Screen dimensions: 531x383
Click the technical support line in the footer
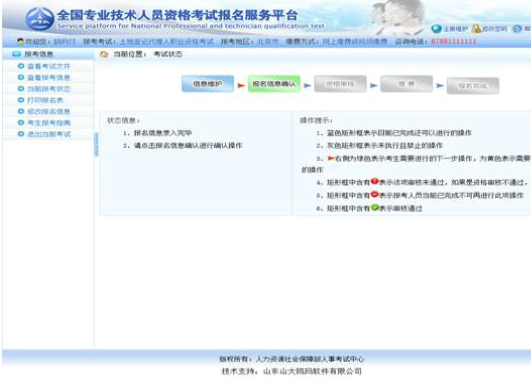click(x=291, y=371)
